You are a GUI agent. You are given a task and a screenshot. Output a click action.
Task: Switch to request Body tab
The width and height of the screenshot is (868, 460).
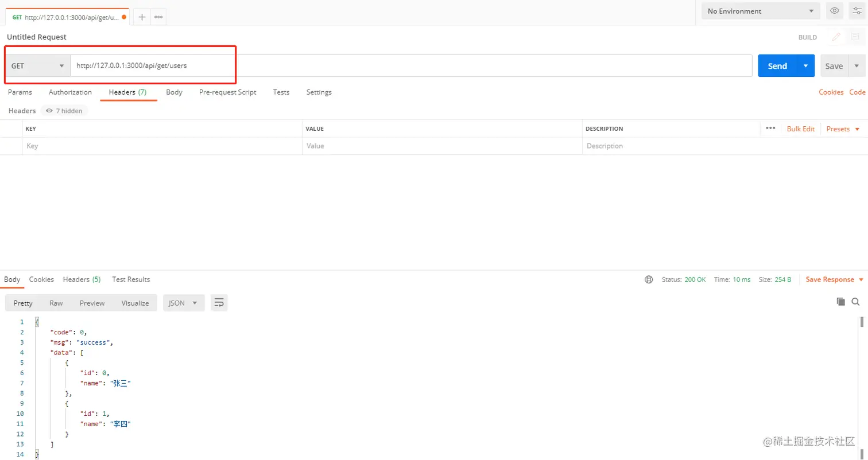(x=174, y=92)
